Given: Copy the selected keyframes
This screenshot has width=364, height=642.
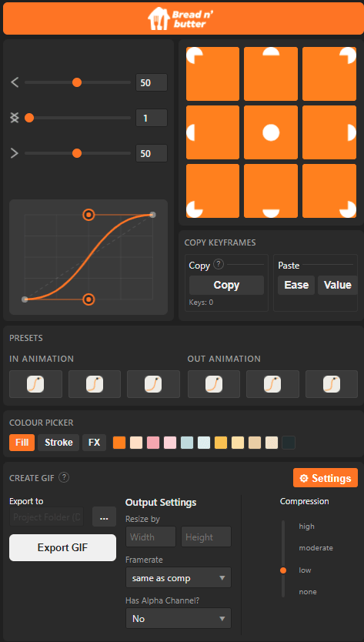Looking at the screenshot, I should [226, 286].
